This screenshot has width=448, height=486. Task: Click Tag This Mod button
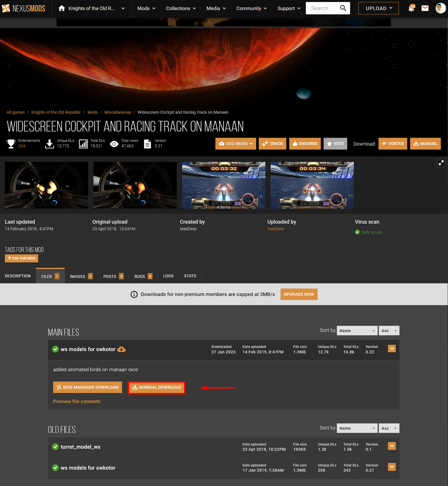[22, 258]
